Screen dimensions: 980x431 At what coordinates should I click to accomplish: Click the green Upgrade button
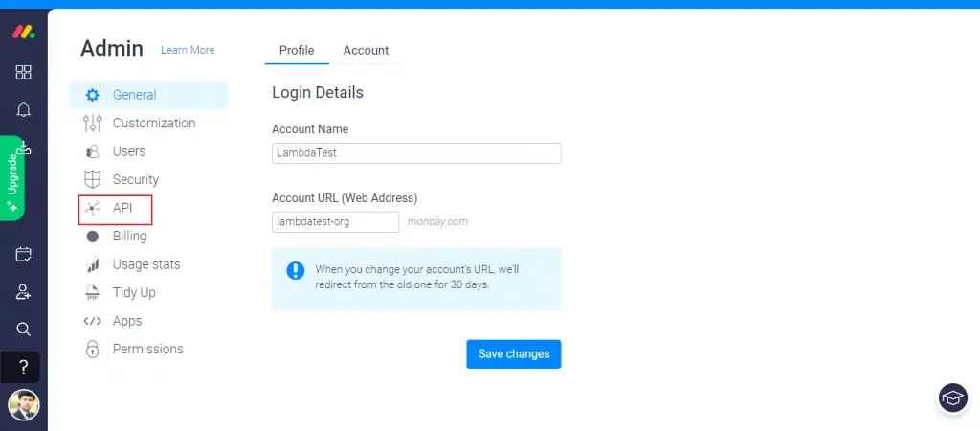(12, 182)
